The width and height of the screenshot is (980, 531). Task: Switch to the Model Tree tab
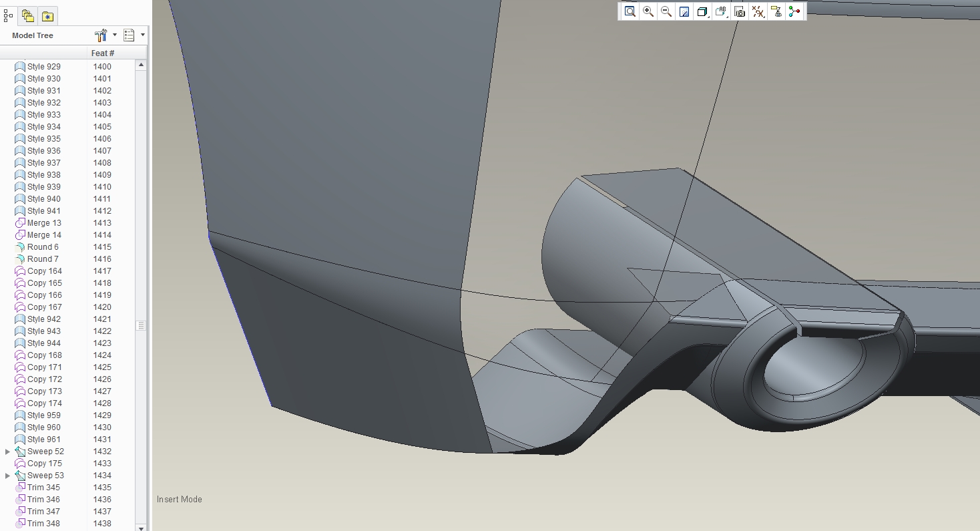tap(8, 15)
